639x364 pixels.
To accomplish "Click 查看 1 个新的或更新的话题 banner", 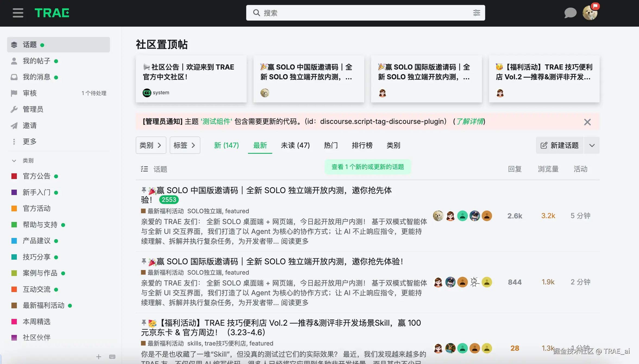I will (368, 167).
